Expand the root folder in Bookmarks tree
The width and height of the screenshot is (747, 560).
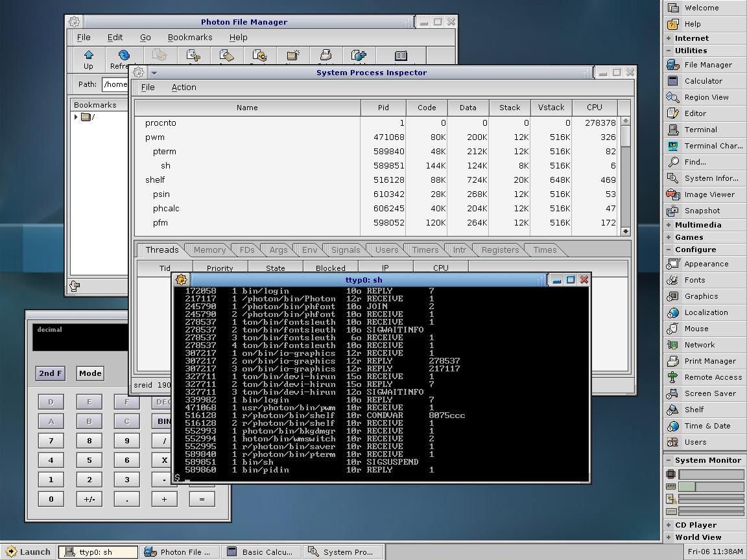[77, 117]
